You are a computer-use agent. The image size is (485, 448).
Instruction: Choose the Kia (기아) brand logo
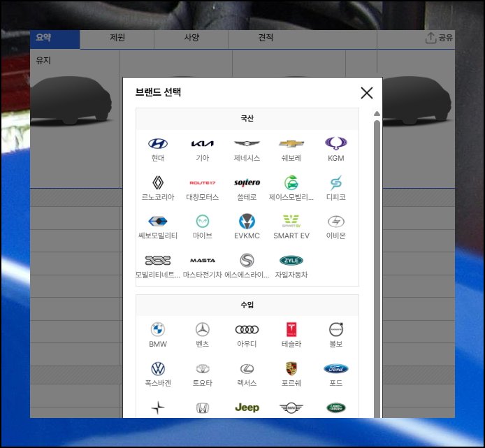[x=202, y=143]
